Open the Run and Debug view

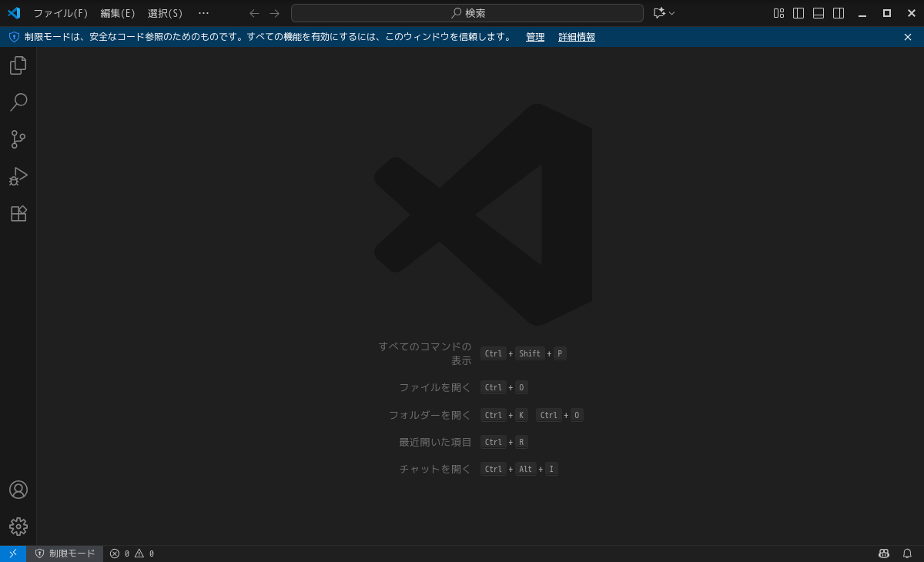click(x=18, y=176)
